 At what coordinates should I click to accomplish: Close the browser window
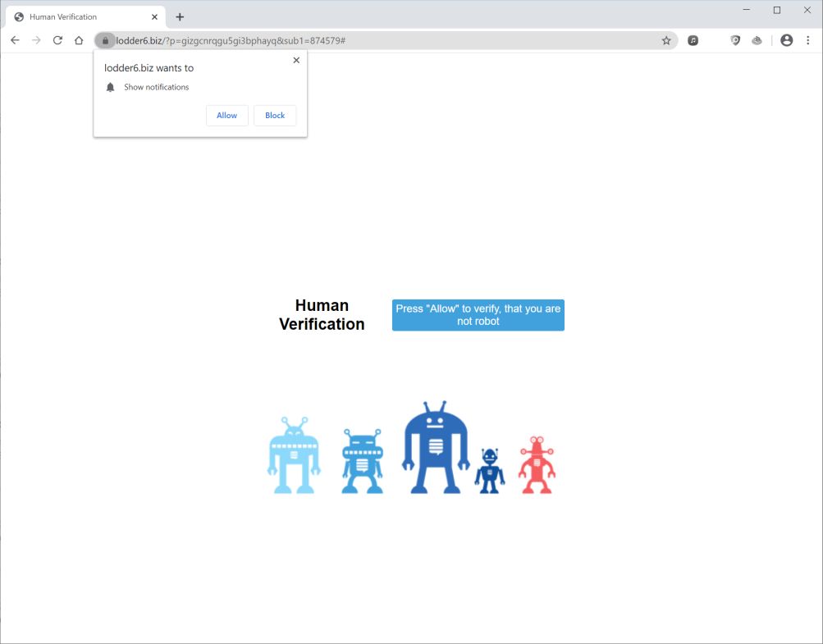coord(807,10)
